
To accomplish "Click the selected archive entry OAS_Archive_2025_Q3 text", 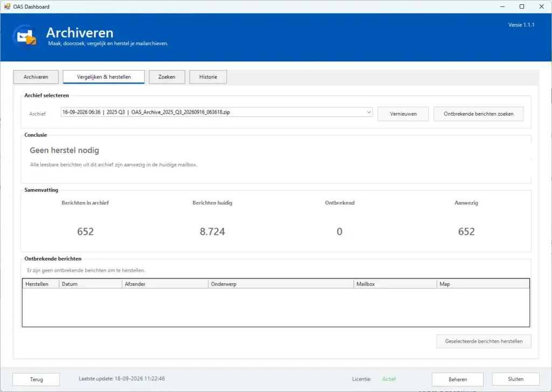I will coord(146,112).
